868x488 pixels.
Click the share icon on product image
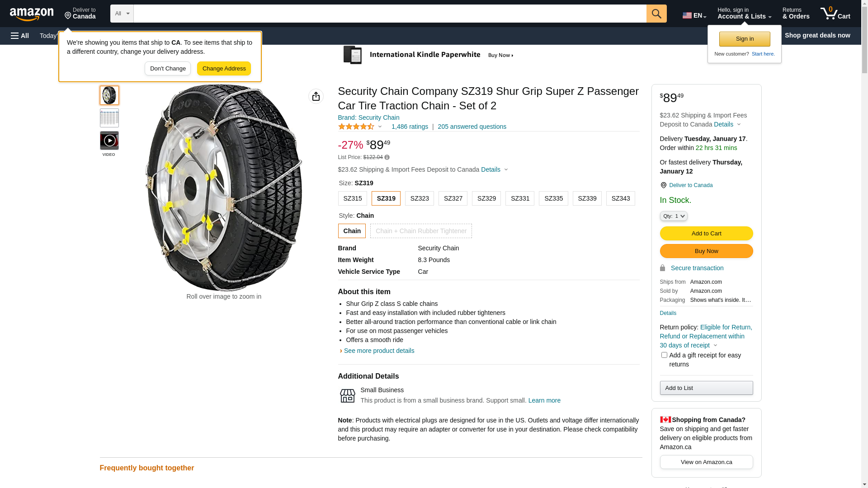click(316, 96)
